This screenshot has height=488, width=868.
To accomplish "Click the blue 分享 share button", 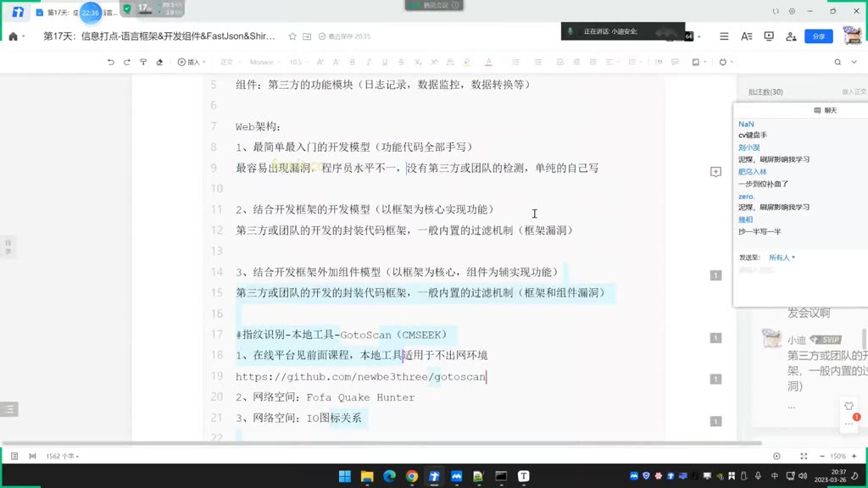I will click(819, 36).
